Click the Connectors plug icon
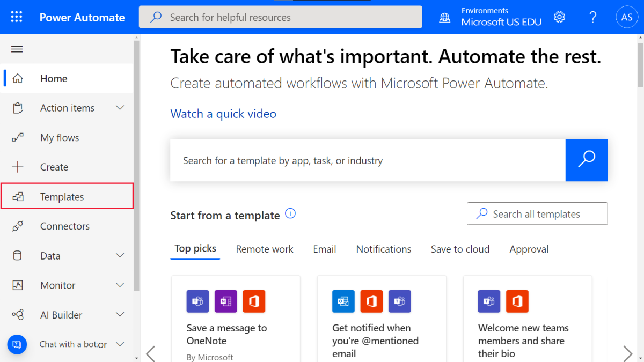 18,226
